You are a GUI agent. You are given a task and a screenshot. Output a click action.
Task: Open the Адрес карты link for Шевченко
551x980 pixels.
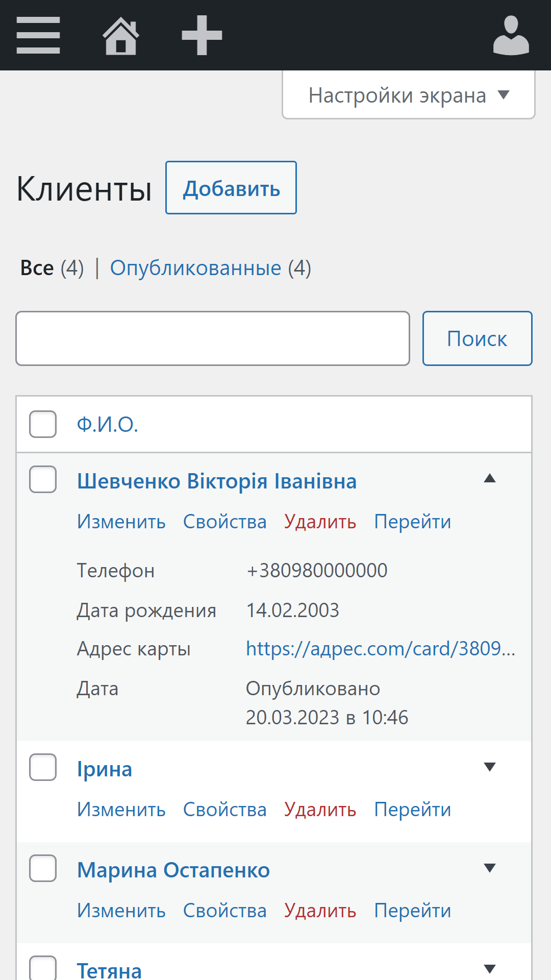(x=381, y=649)
